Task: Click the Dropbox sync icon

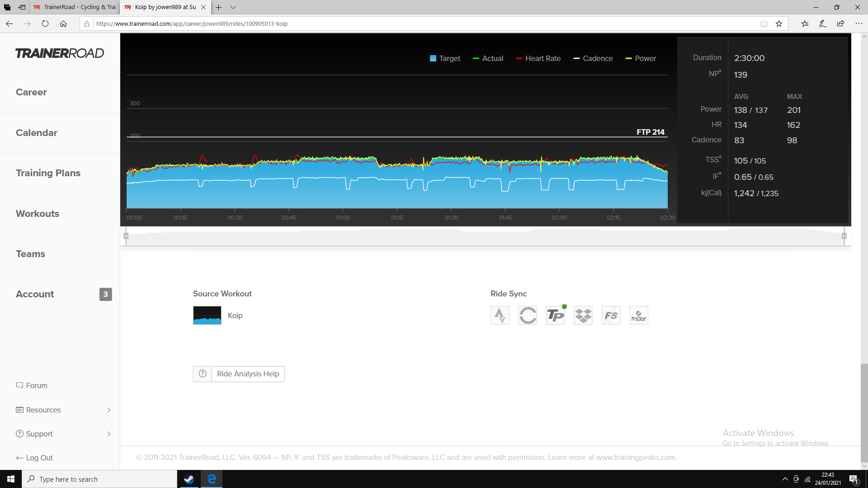Action: click(583, 315)
